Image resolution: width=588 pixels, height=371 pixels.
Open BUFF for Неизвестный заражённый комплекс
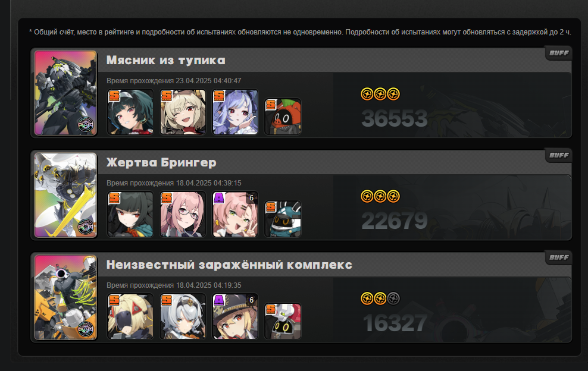click(x=559, y=257)
